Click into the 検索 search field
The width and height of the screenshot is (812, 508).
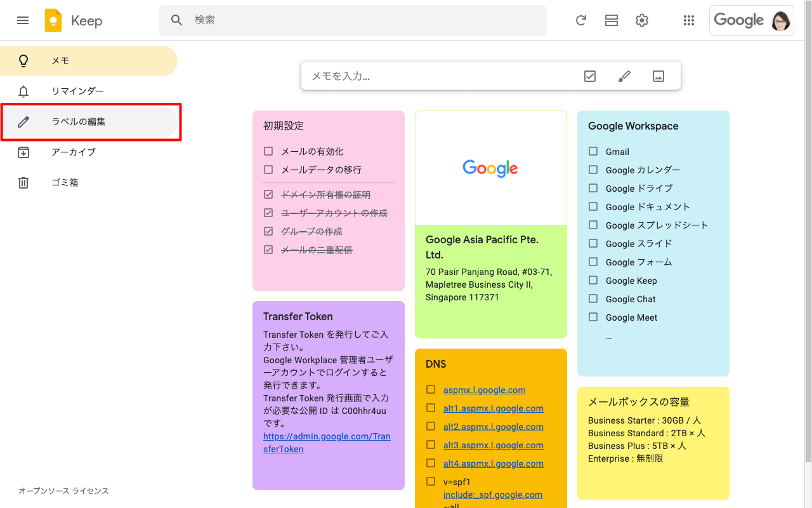click(x=353, y=20)
